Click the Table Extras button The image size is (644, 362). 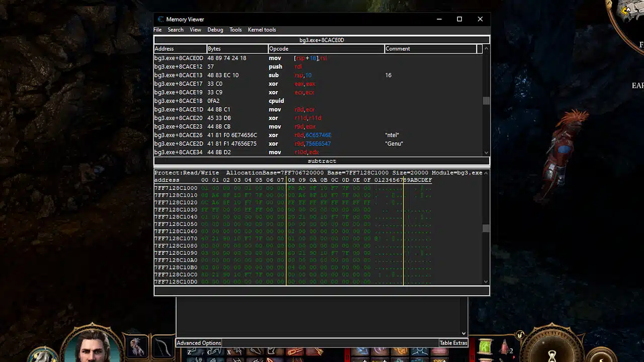point(453,343)
